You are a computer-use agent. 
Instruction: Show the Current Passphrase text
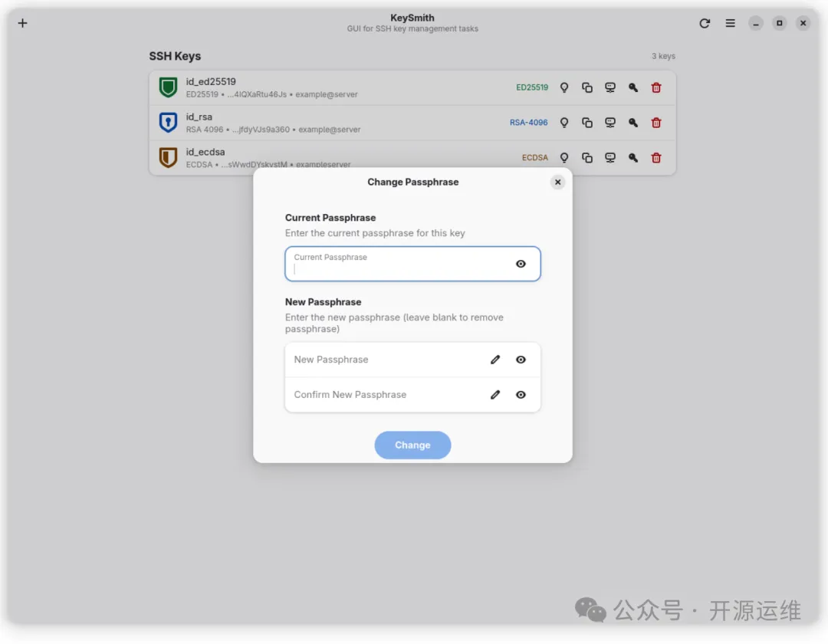(521, 264)
